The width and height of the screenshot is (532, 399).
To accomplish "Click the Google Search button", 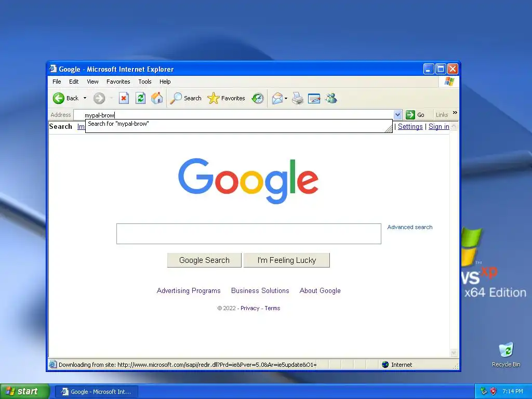I will coord(204,260).
